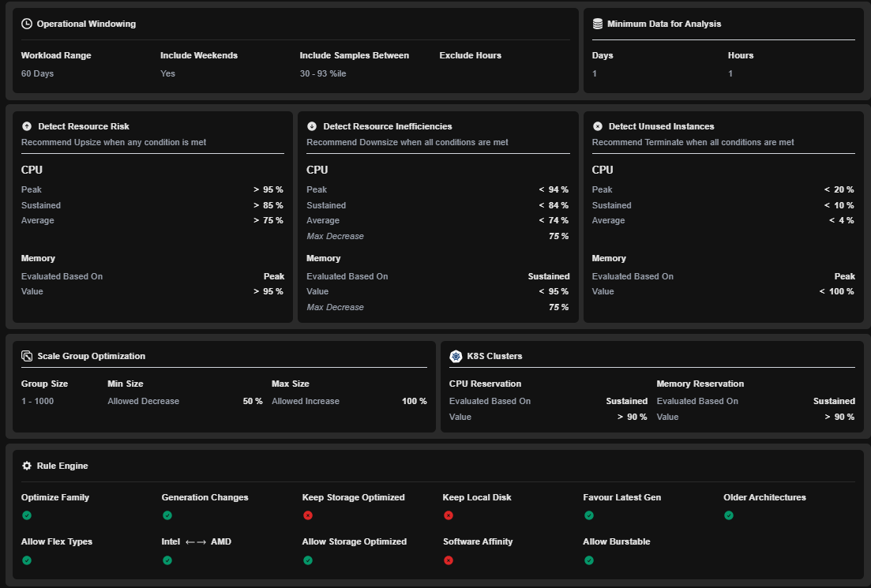Click Sustained under CPU Reservation Evaluated Based On
Image resolution: width=871 pixels, height=588 pixels.
[626, 401]
